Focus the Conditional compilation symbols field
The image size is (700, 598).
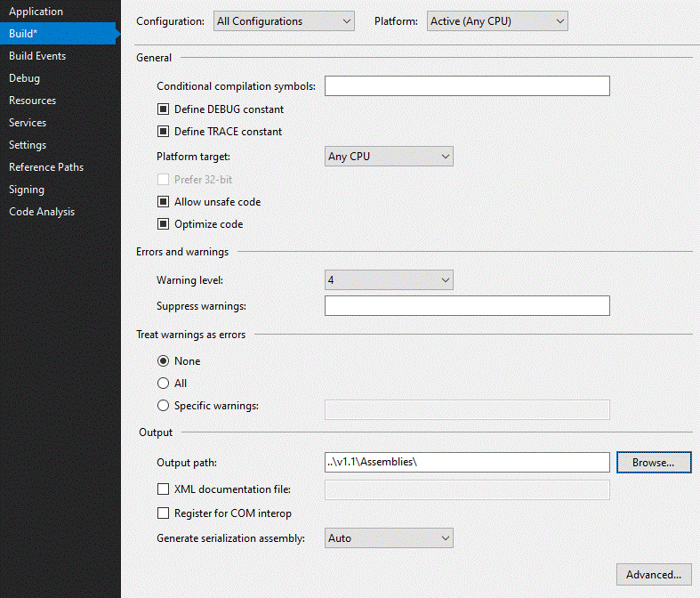[467, 85]
